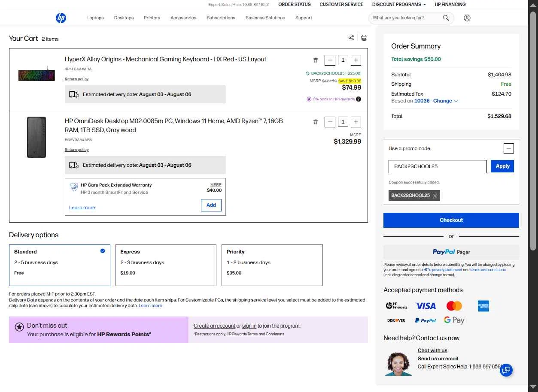This screenshot has width=538, height=392.
Task: Open HP's privacy statement link
Action: coord(443,270)
